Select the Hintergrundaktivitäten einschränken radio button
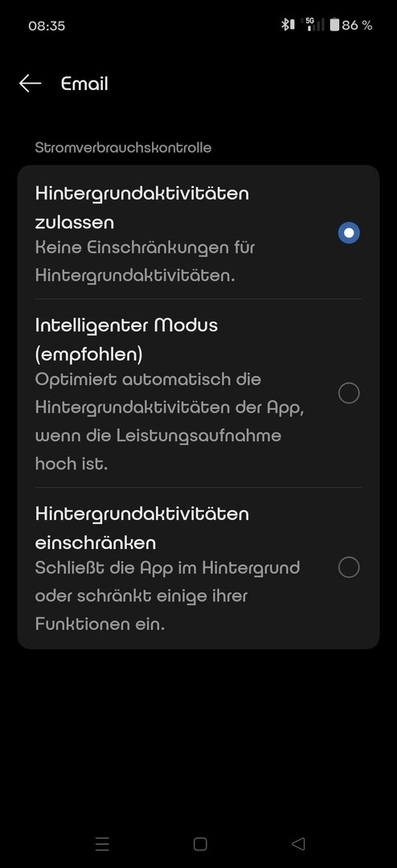This screenshot has height=868, width=397. tap(349, 567)
